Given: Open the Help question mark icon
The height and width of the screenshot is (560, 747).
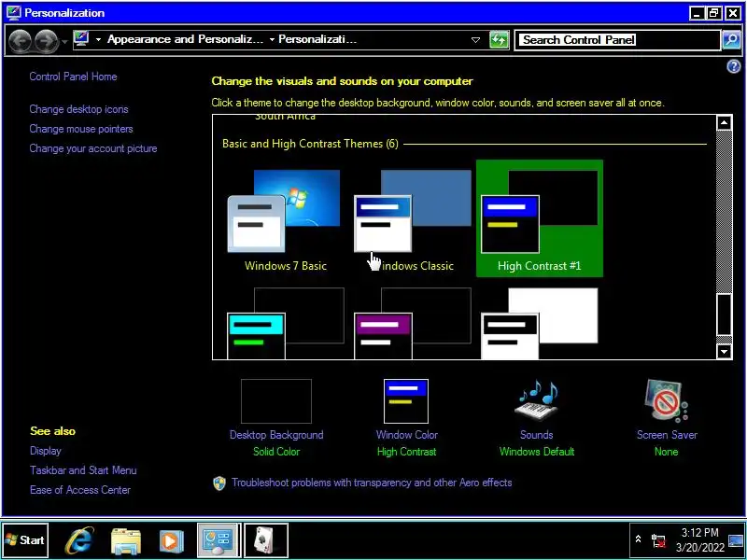Looking at the screenshot, I should click(x=733, y=66).
